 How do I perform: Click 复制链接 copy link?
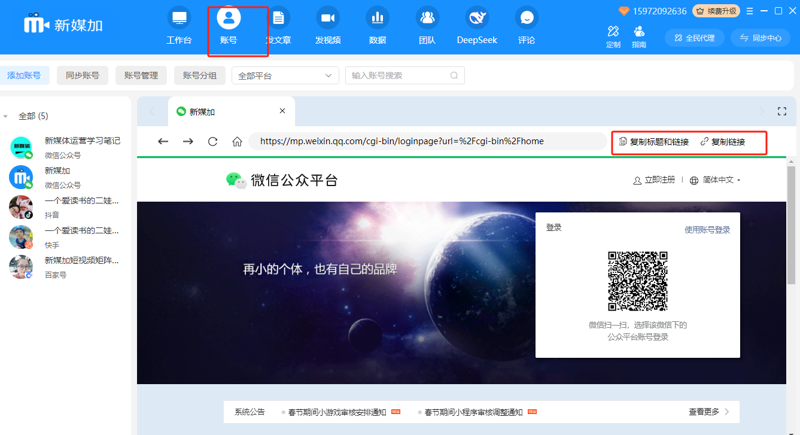tap(722, 142)
